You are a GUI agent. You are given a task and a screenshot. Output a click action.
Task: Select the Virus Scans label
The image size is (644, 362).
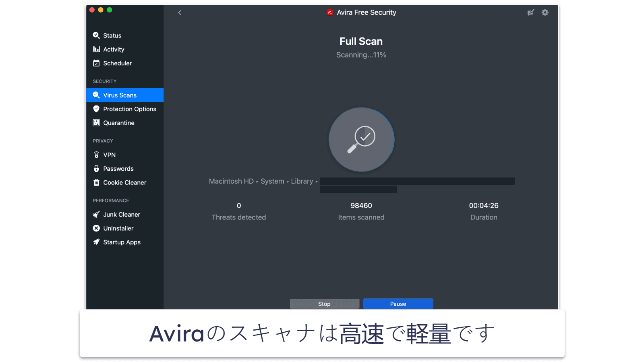coord(120,95)
